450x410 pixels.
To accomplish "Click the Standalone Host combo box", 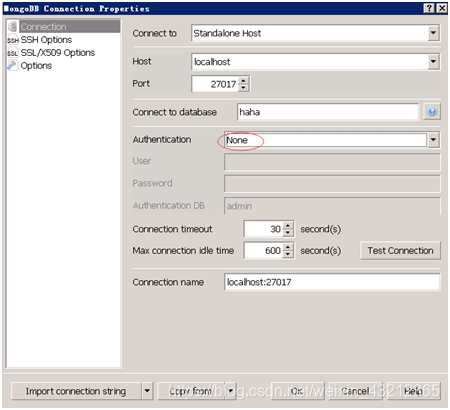I will [x=315, y=33].
